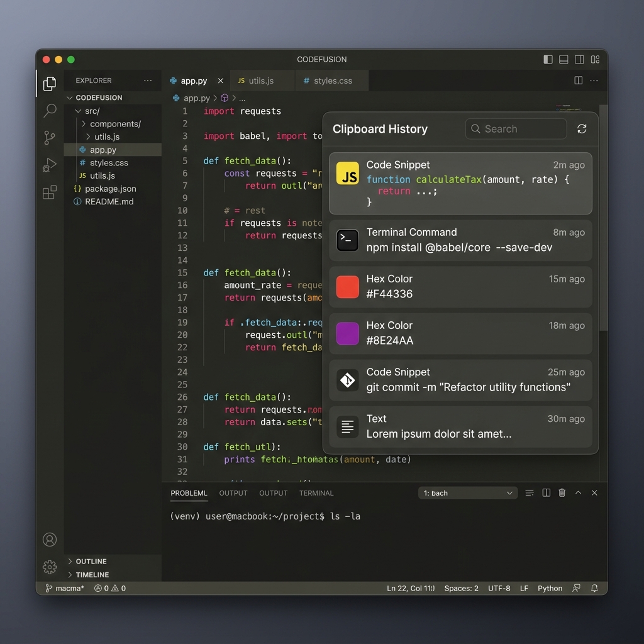Open the Search view in activity bar
The image size is (644, 644).
pyautogui.click(x=50, y=111)
